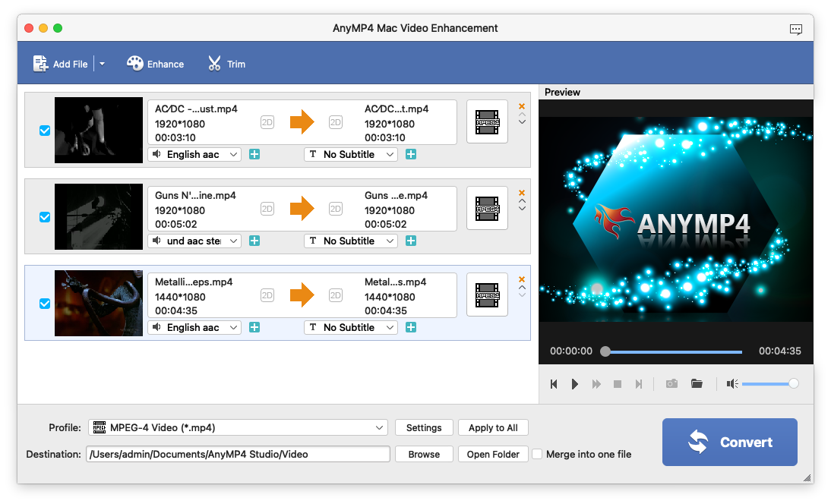Skip to previous in preview player
831x504 pixels.
tap(554, 384)
